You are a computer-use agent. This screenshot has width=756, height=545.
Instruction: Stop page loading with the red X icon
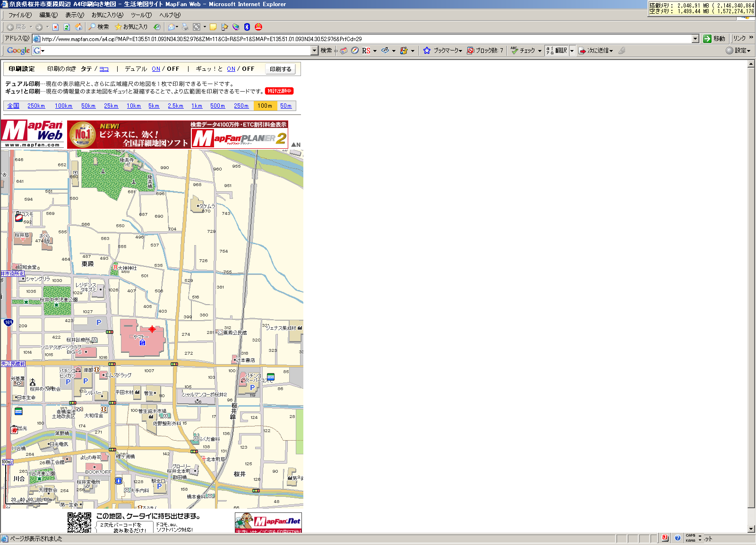click(x=55, y=27)
